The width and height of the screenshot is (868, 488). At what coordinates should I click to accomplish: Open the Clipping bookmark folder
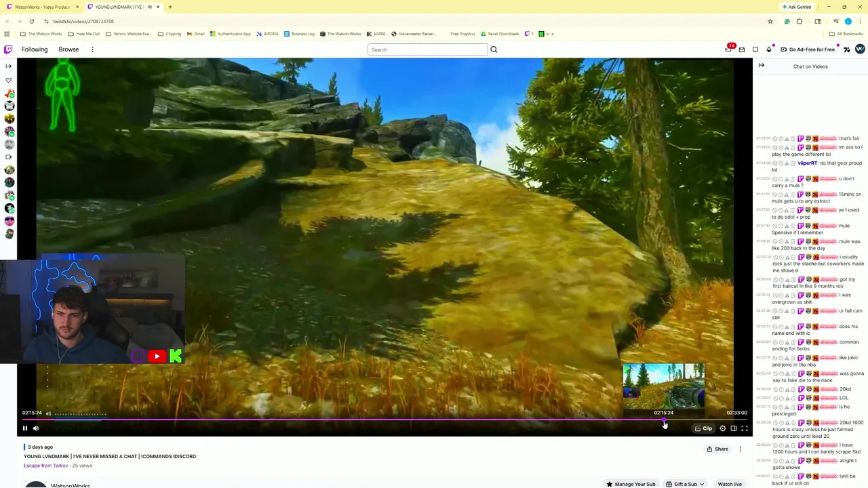170,34
